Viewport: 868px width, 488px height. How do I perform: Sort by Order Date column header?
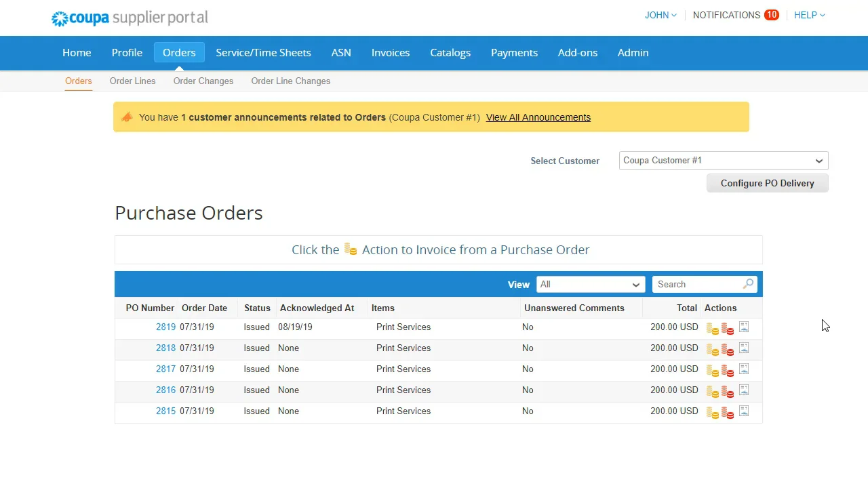pos(204,308)
